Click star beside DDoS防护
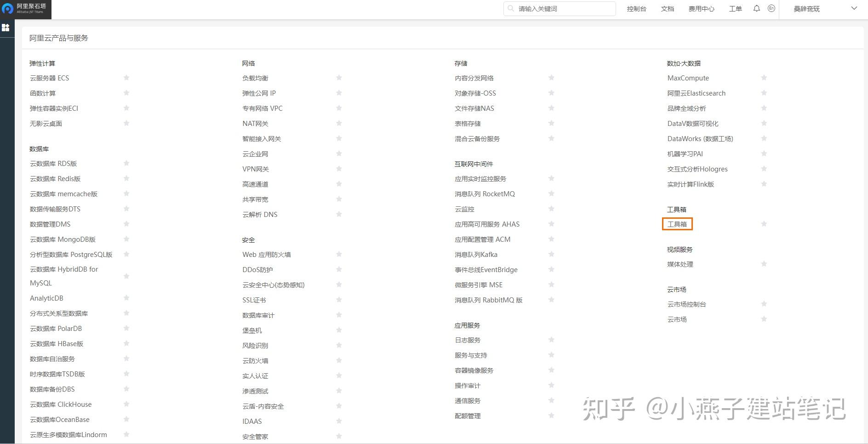 click(x=339, y=269)
